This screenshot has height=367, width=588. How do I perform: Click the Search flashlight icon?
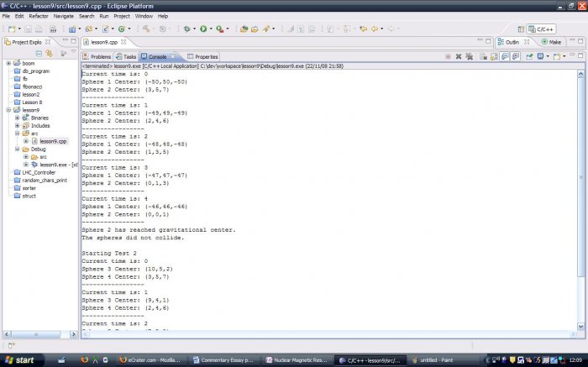[x=266, y=29]
